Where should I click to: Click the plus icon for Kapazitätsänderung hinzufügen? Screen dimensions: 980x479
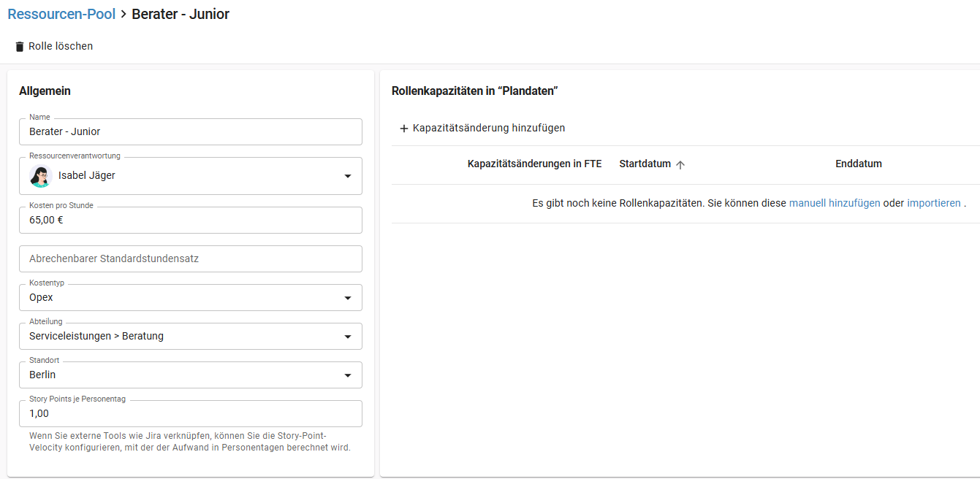point(404,129)
